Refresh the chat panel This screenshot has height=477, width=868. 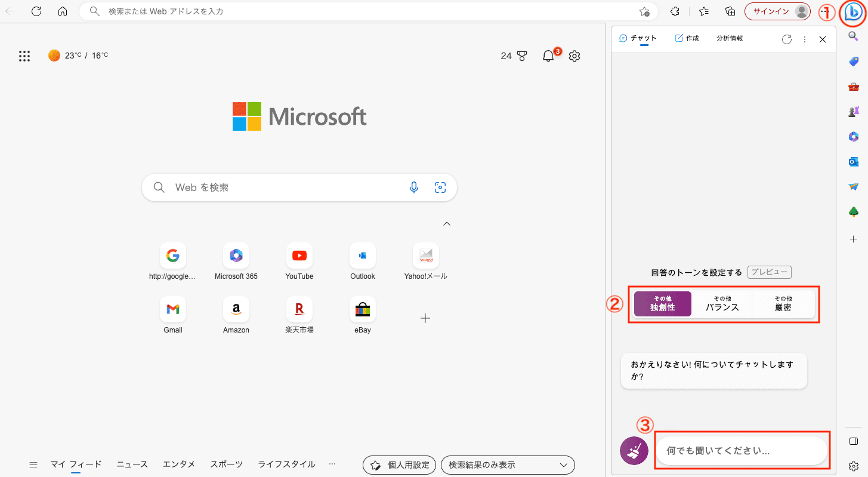click(x=787, y=39)
